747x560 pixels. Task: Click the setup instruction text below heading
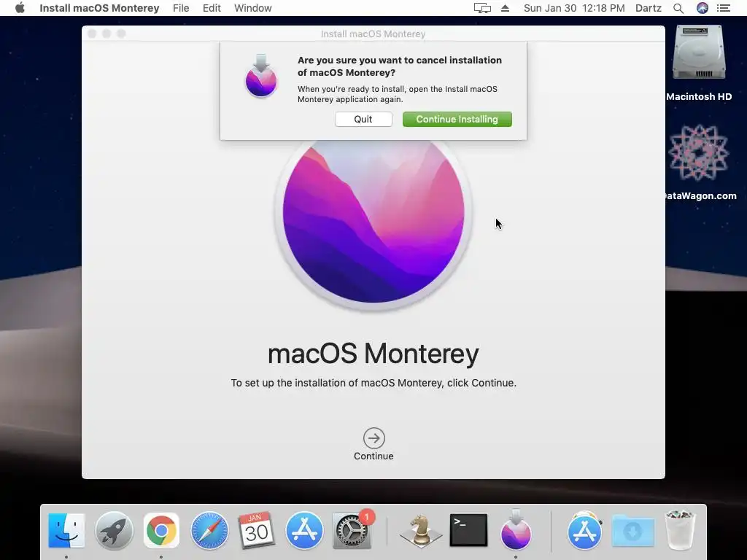tap(373, 383)
